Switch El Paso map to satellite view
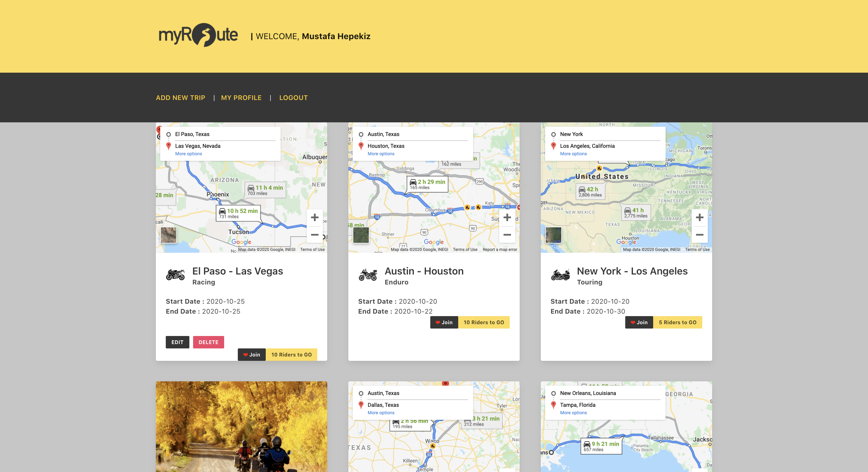The width and height of the screenshot is (868, 472). pos(169,235)
